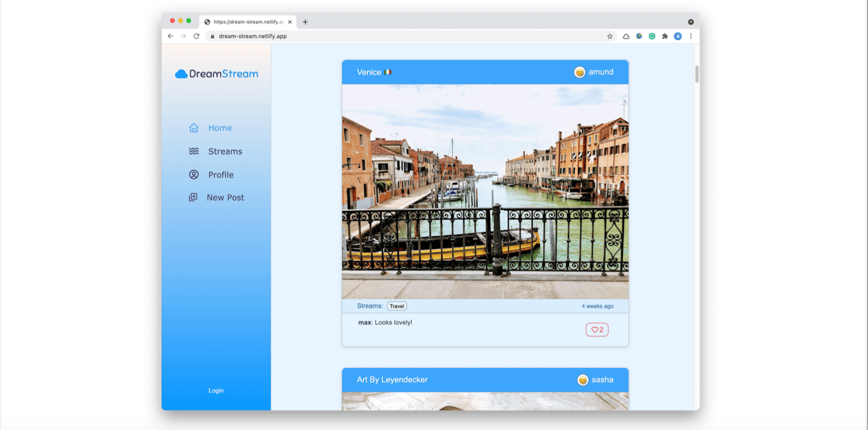Screen dimensions: 868x430
Task: Click the dark circle icon right of the tab strip
Action: coord(691,22)
